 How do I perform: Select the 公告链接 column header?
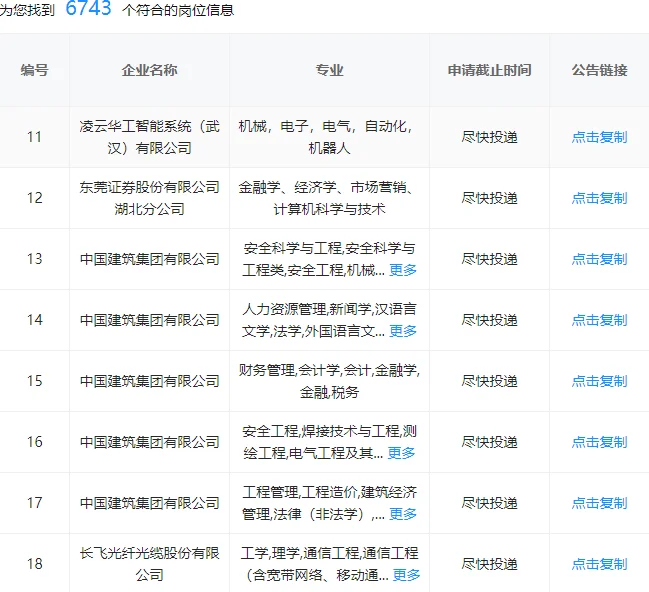pyautogui.click(x=599, y=70)
